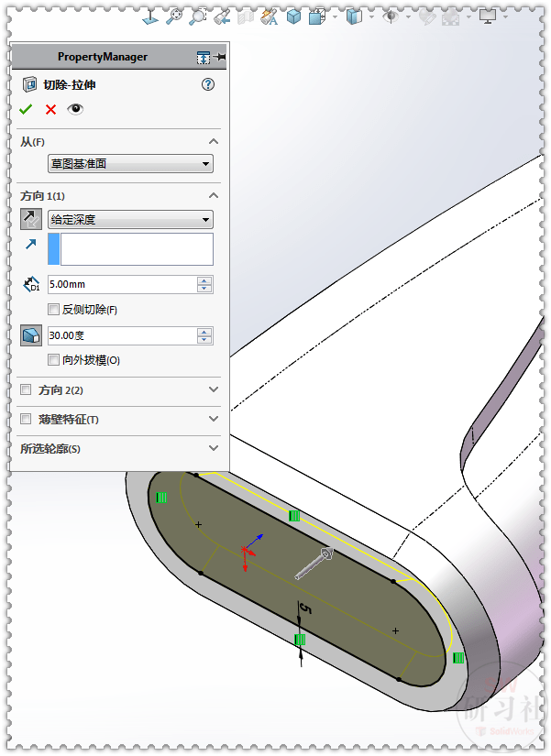Click the reverse direction button
Viewport: 551px width, 756px height.
(x=31, y=219)
